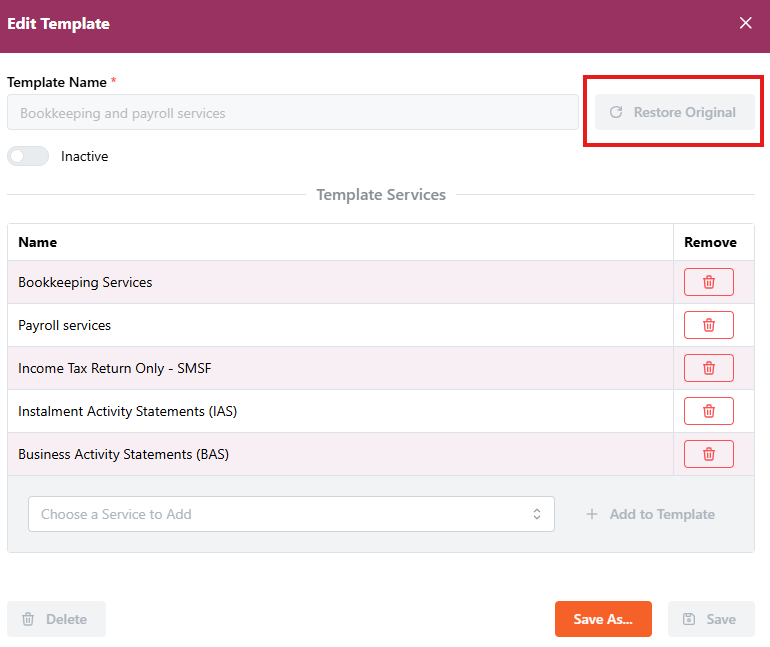Click trash icon beside Business Activity Statements (BAS)

[708, 454]
